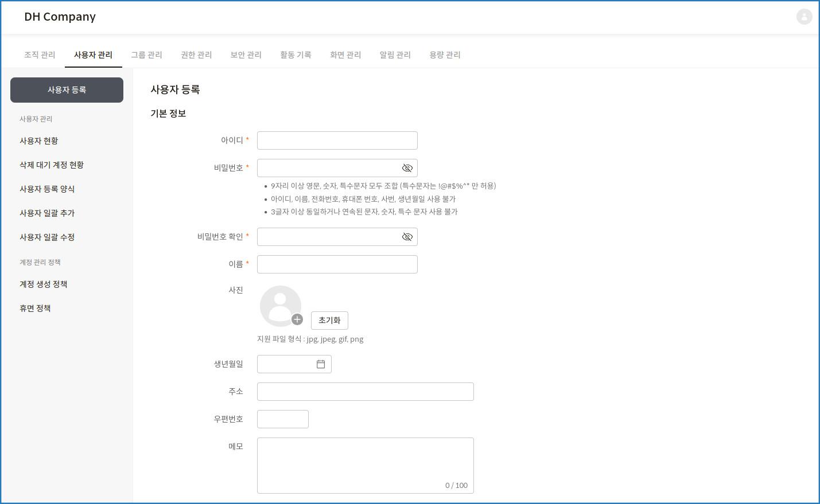Screen dimensions: 820x504
Task: View the 활동 기록 tab
Action: point(296,55)
